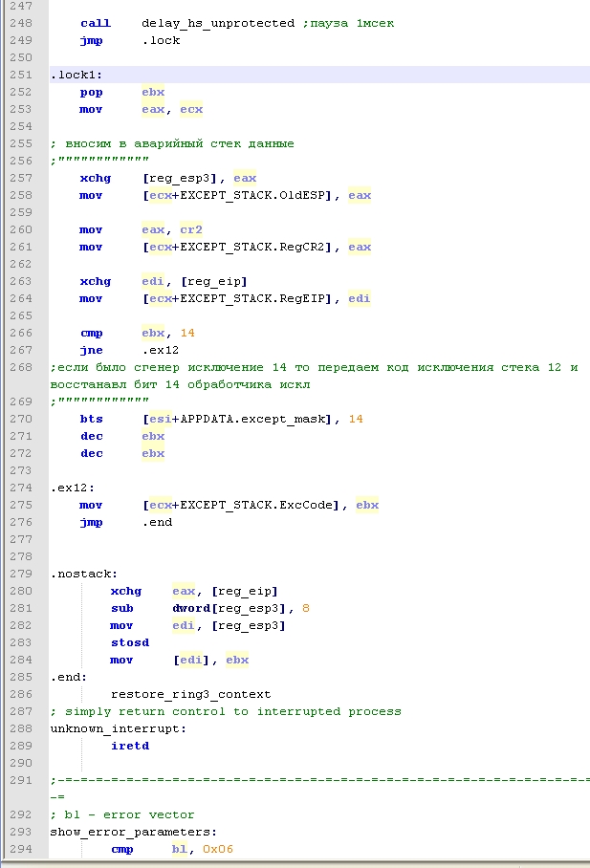Click the 'jne' instruction

pyautogui.click(x=92, y=350)
